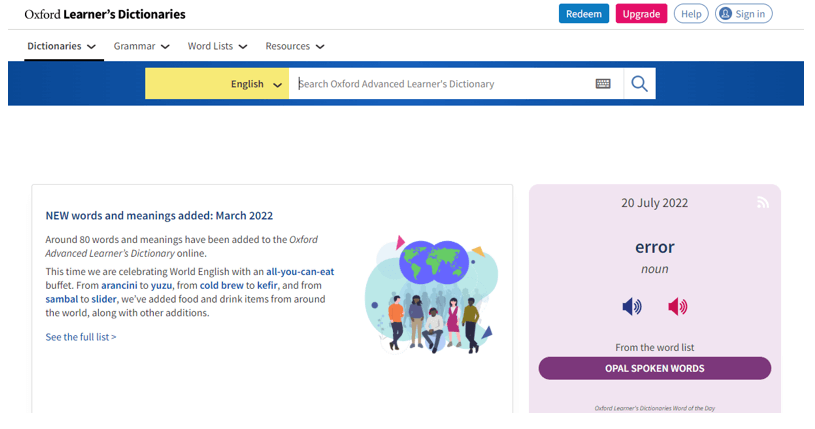Open the Help page
The image size is (815, 429).
(691, 14)
